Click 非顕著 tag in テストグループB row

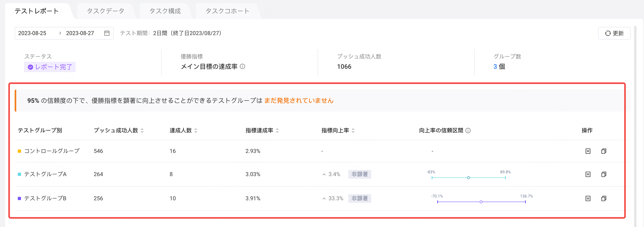(359, 198)
